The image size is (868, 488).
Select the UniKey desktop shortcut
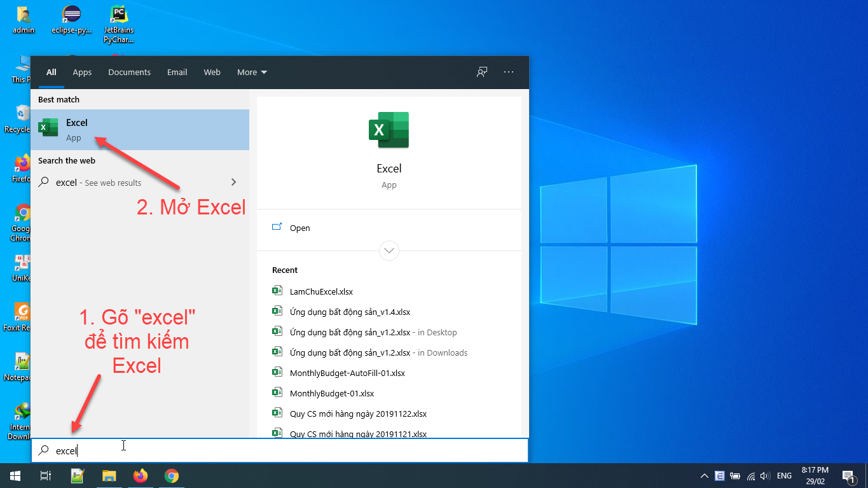(21, 268)
